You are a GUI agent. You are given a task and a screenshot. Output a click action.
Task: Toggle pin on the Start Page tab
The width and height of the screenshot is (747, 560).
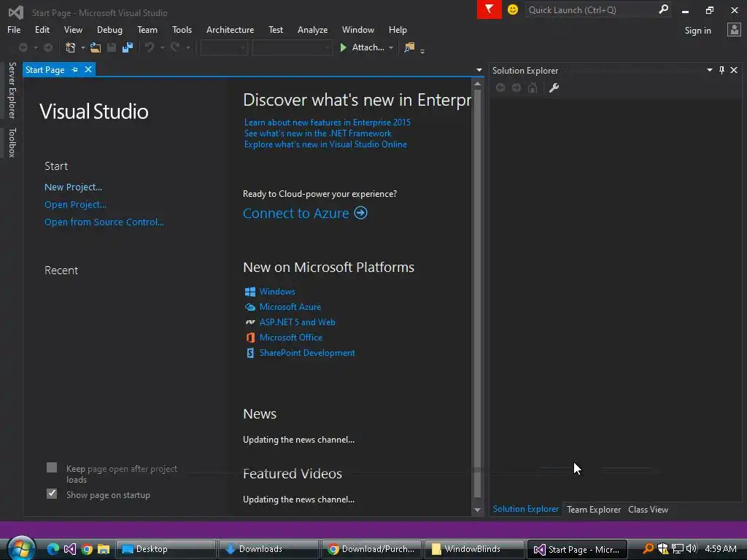[x=75, y=69]
